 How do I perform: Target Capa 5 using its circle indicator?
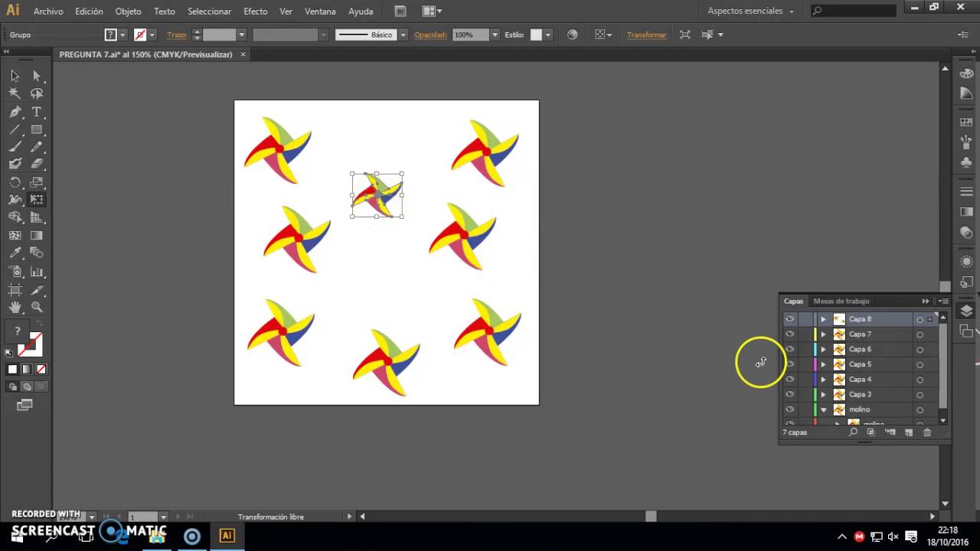click(920, 364)
